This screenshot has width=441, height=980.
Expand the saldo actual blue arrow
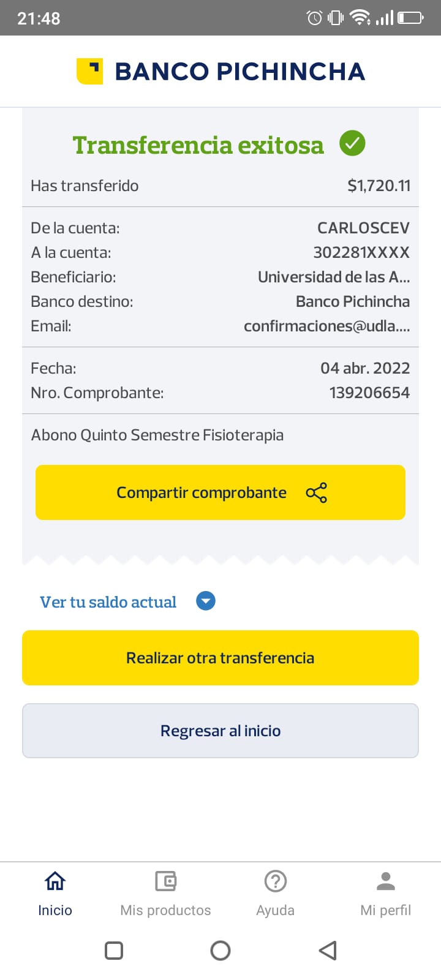(206, 601)
